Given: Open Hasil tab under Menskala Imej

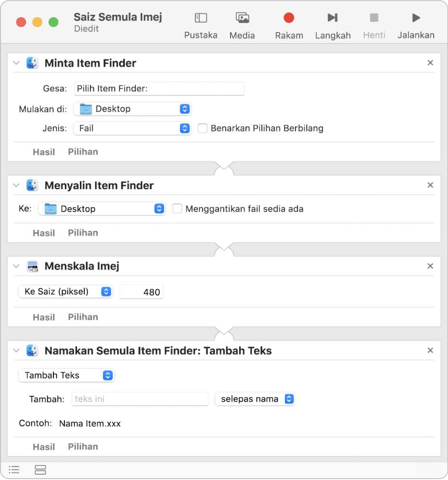Looking at the screenshot, I should (x=44, y=317).
